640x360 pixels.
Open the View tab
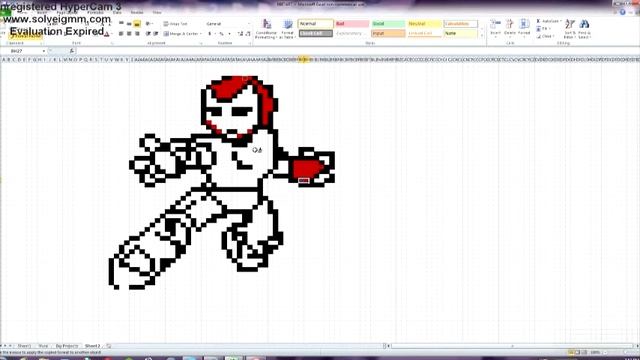click(x=157, y=13)
